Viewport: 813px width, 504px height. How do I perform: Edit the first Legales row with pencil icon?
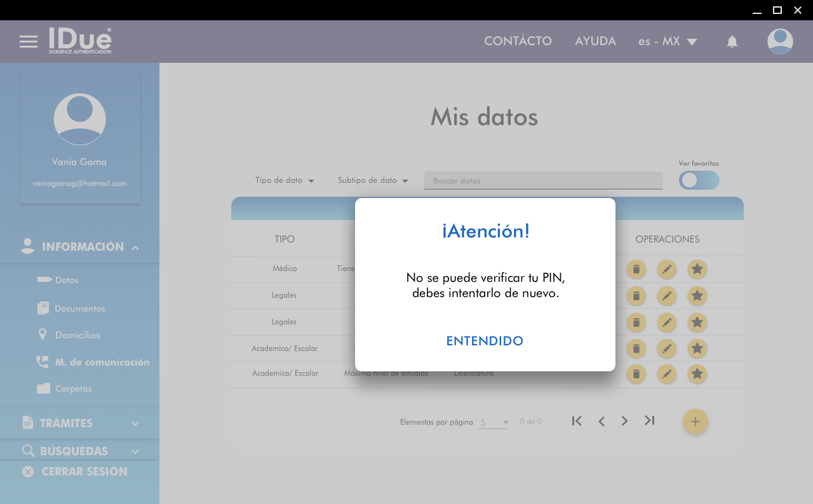point(666,296)
